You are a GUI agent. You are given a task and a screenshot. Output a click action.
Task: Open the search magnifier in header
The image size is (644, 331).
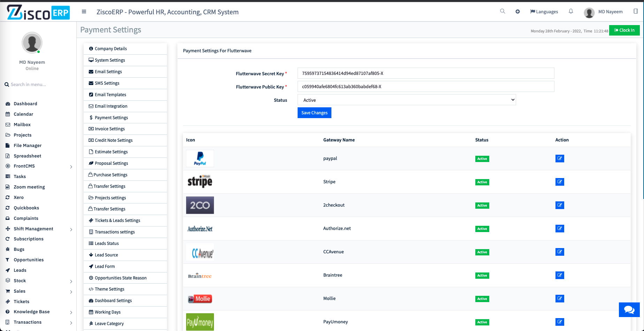point(503,11)
